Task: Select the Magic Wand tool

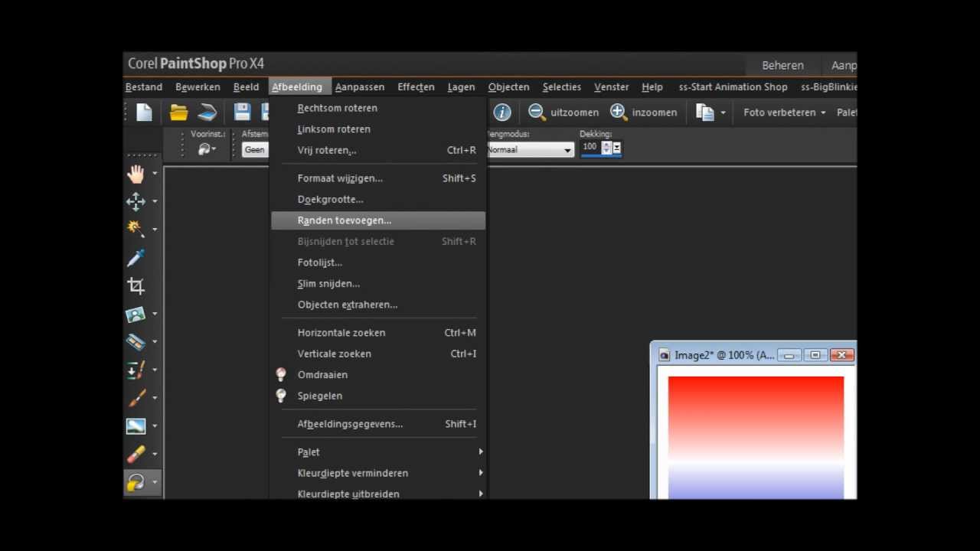Action: point(136,229)
